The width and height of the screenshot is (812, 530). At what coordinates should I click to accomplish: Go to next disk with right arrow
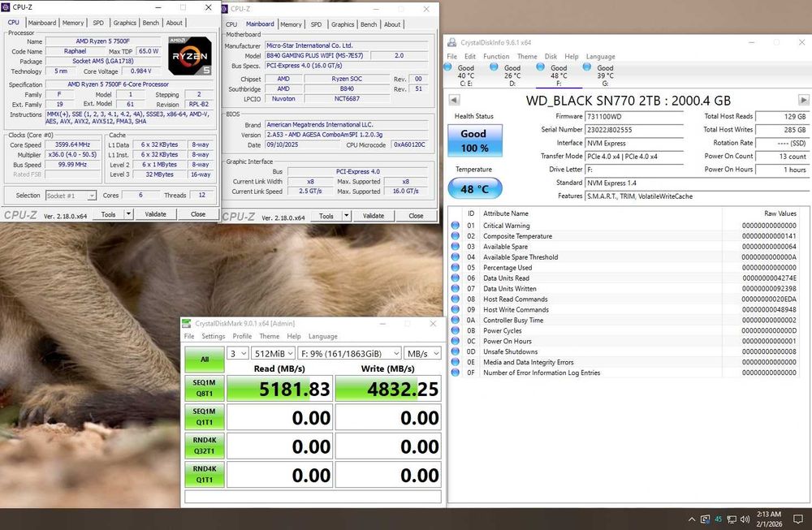tap(803, 100)
